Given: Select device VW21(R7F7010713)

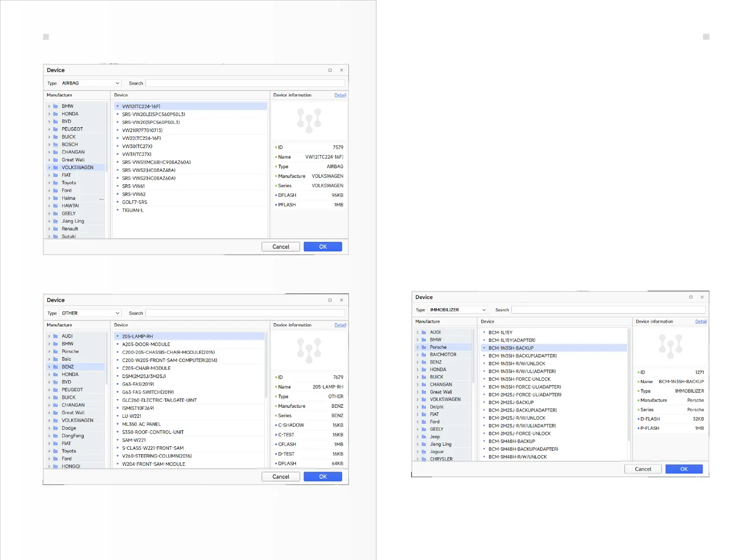Looking at the screenshot, I should click(x=190, y=130).
